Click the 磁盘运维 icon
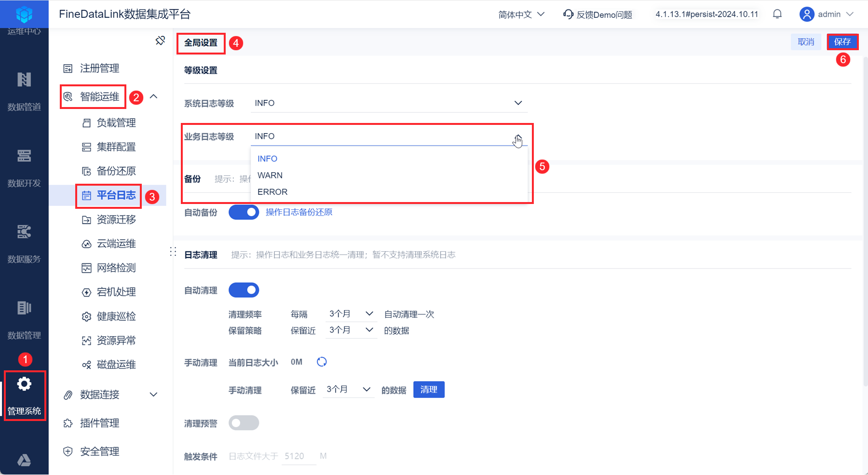This screenshot has width=868, height=475. pyautogui.click(x=86, y=365)
